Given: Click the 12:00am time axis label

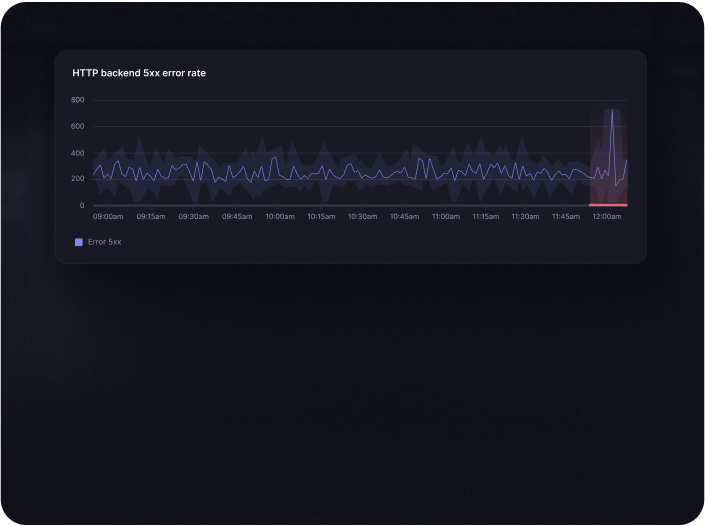Looking at the screenshot, I should click(608, 216).
